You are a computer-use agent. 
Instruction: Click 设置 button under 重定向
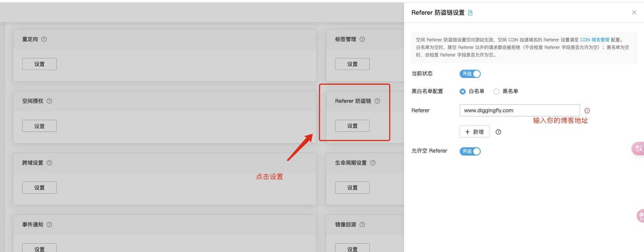click(x=39, y=64)
